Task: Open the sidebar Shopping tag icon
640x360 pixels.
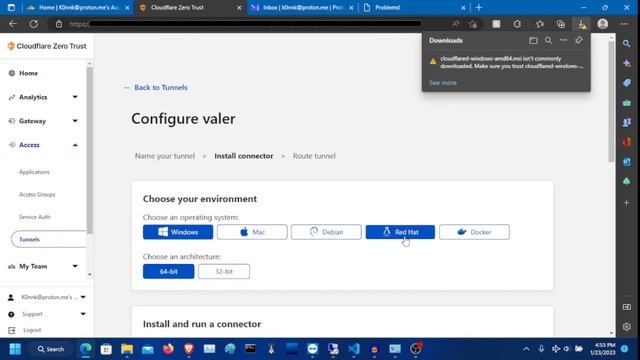Action: tap(627, 83)
